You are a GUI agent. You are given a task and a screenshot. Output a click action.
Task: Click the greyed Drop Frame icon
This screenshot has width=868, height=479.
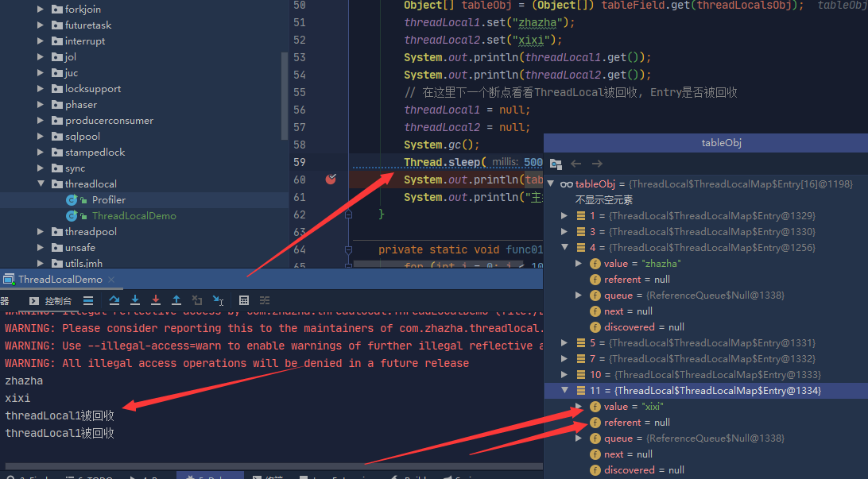coord(197,300)
